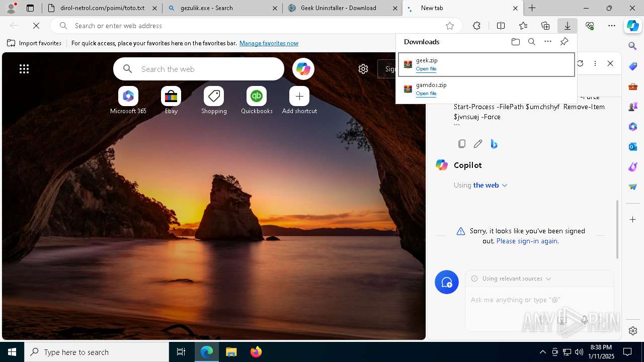
Task: Click Ask me anything input
Action: pos(539,300)
